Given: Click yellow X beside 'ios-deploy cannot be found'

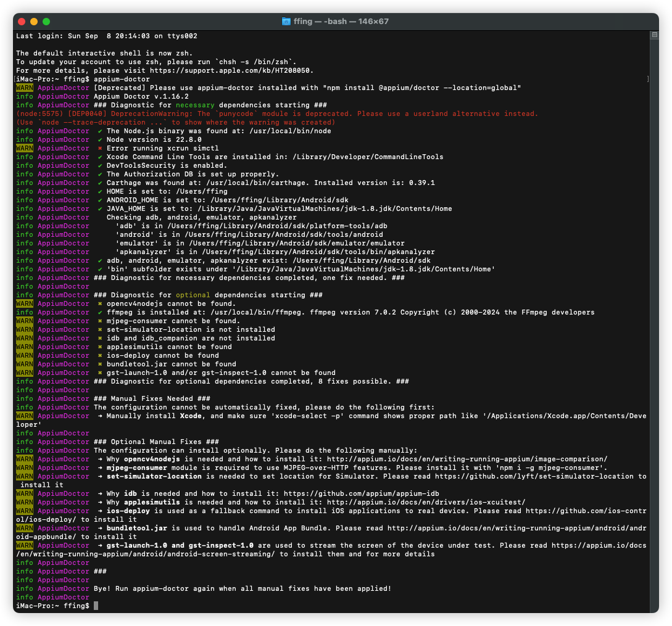Looking at the screenshot, I should click(x=100, y=356).
